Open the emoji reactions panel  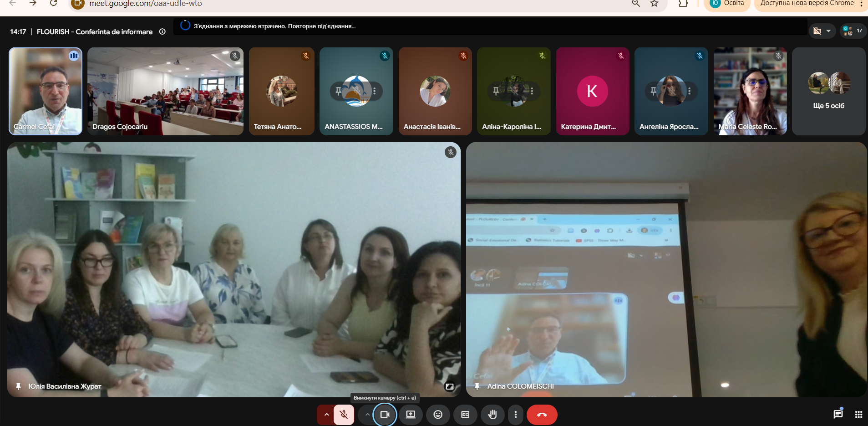pos(438,415)
